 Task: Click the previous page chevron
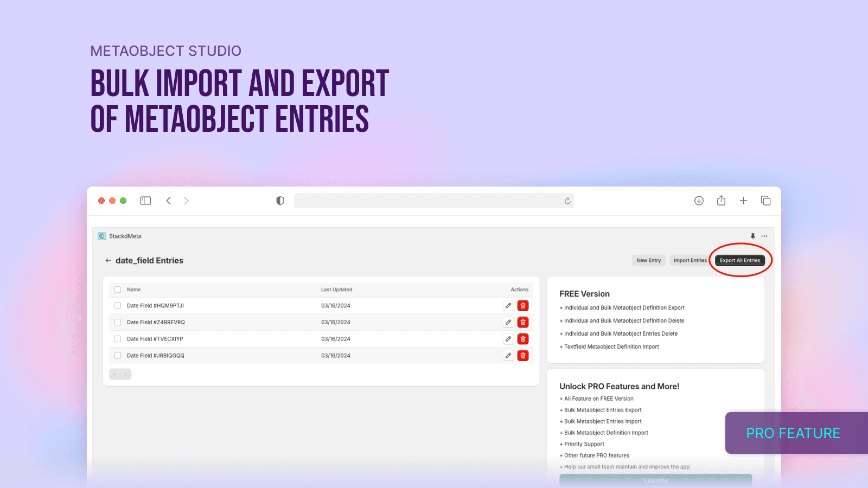pos(116,374)
